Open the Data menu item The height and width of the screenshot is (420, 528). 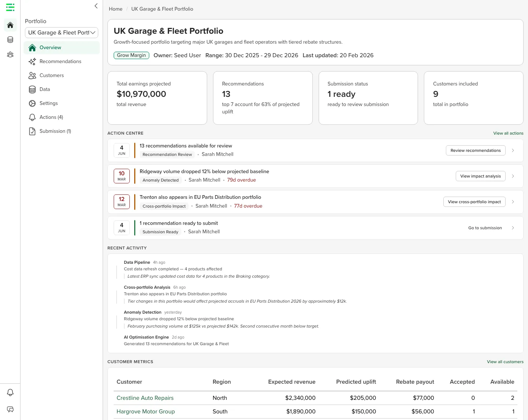(62, 90)
